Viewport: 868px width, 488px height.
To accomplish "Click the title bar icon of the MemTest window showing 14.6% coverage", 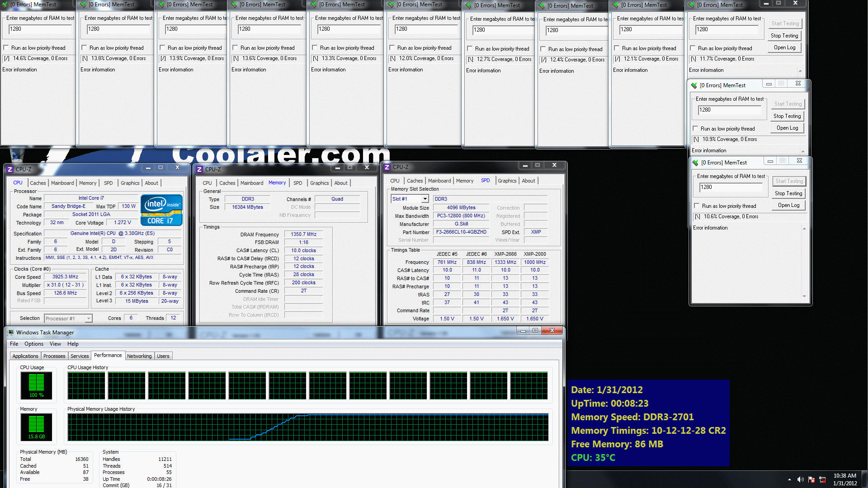I will [x=5, y=5].
